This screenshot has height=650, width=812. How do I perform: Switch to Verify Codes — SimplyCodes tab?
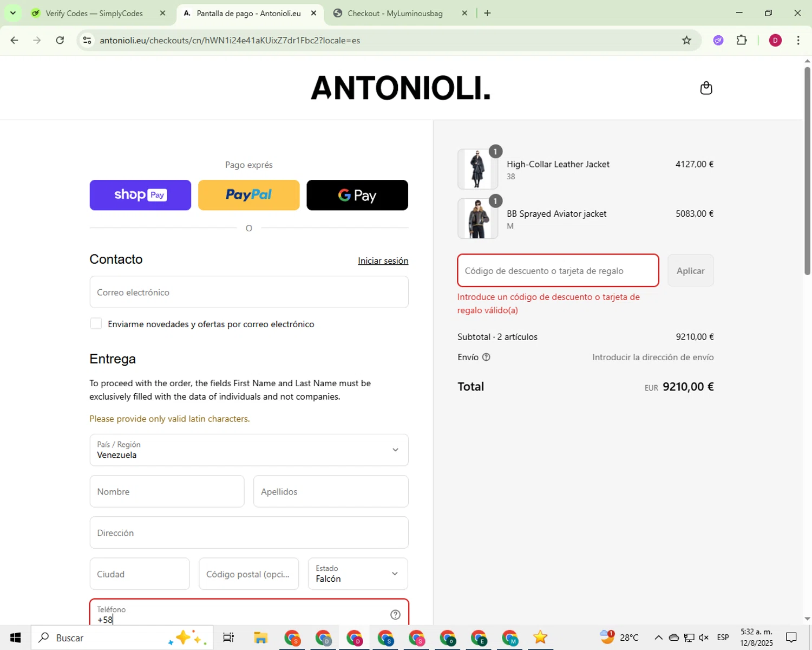click(94, 13)
